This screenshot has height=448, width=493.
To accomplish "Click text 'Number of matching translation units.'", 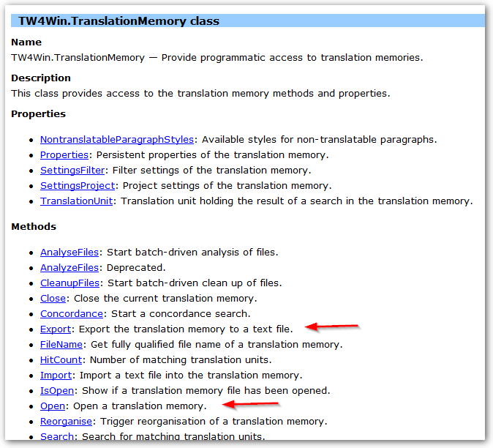I will click(x=181, y=360).
